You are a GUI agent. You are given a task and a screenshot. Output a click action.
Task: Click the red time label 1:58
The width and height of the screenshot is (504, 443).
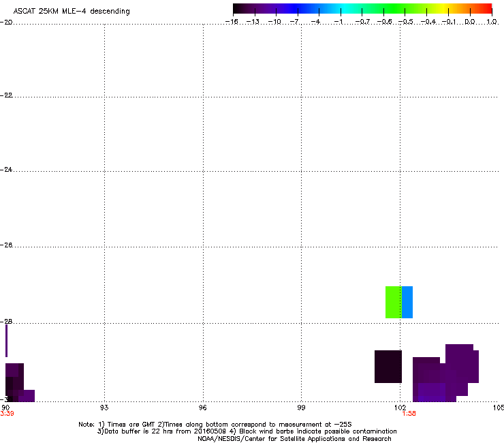pos(409,414)
